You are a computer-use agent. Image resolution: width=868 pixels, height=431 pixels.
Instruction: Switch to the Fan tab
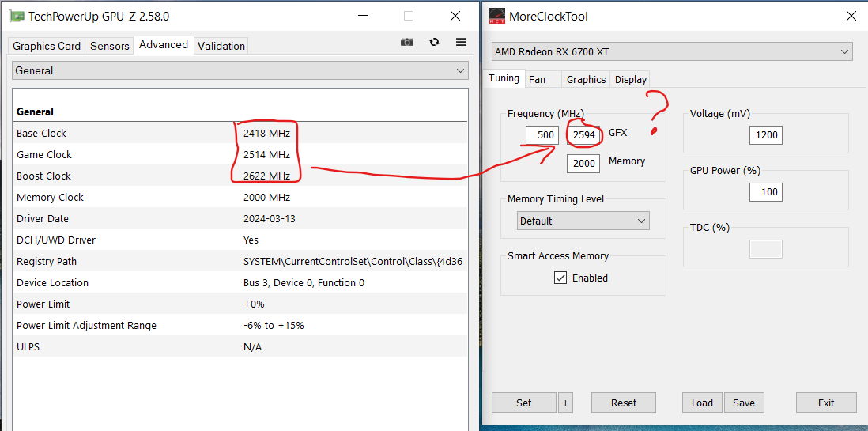(537, 79)
